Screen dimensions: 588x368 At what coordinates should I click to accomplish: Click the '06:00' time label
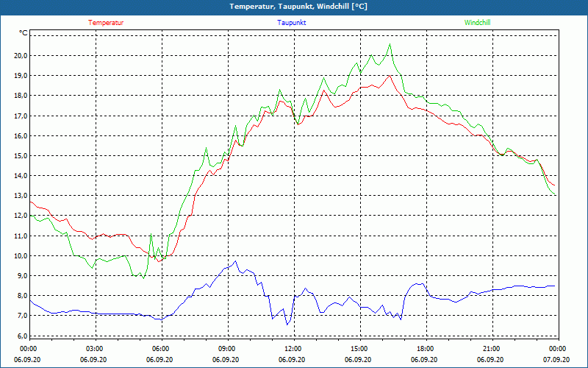[x=162, y=349]
